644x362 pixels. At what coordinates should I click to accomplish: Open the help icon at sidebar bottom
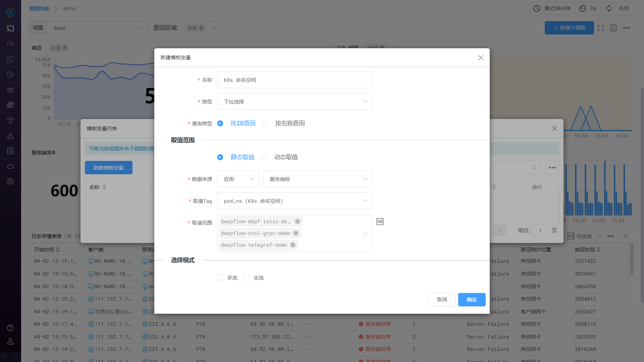10,328
